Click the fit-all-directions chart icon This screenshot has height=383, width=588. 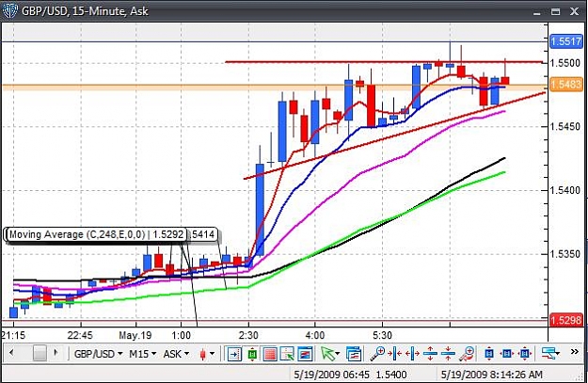pos(525,354)
